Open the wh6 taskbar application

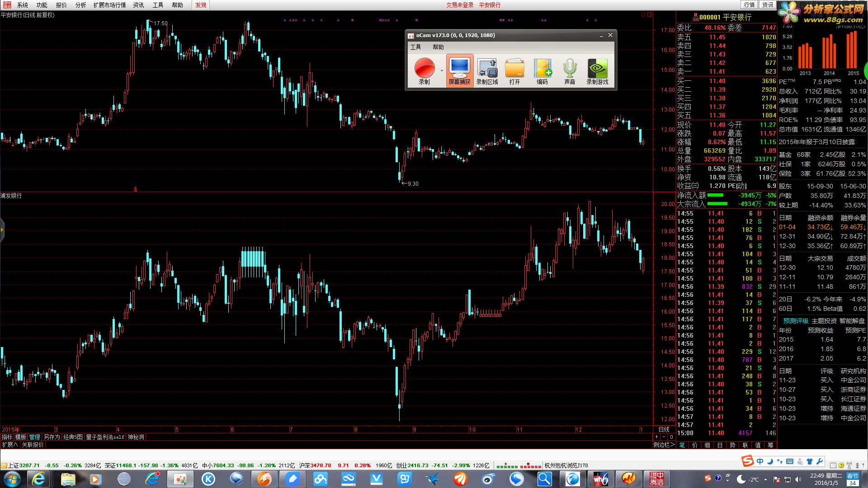pos(600,479)
